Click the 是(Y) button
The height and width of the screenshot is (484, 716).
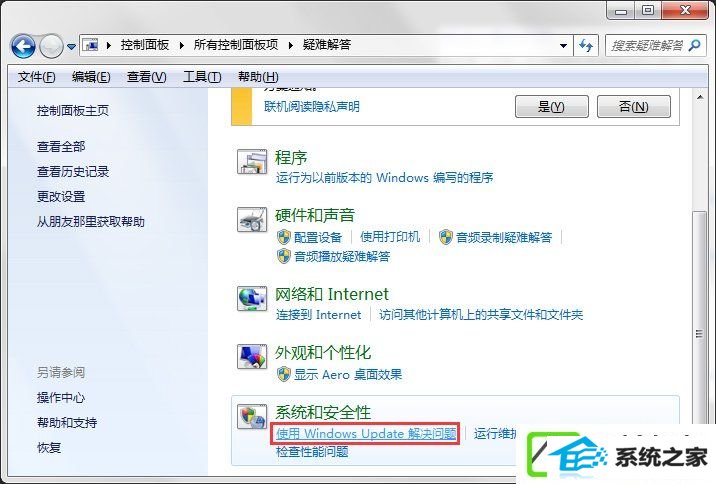click(x=552, y=106)
